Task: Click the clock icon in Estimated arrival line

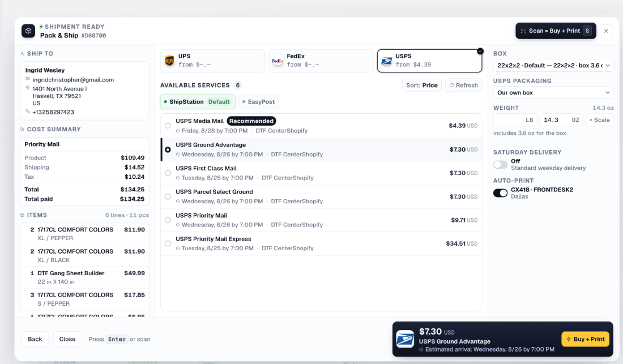Action: (x=421, y=350)
